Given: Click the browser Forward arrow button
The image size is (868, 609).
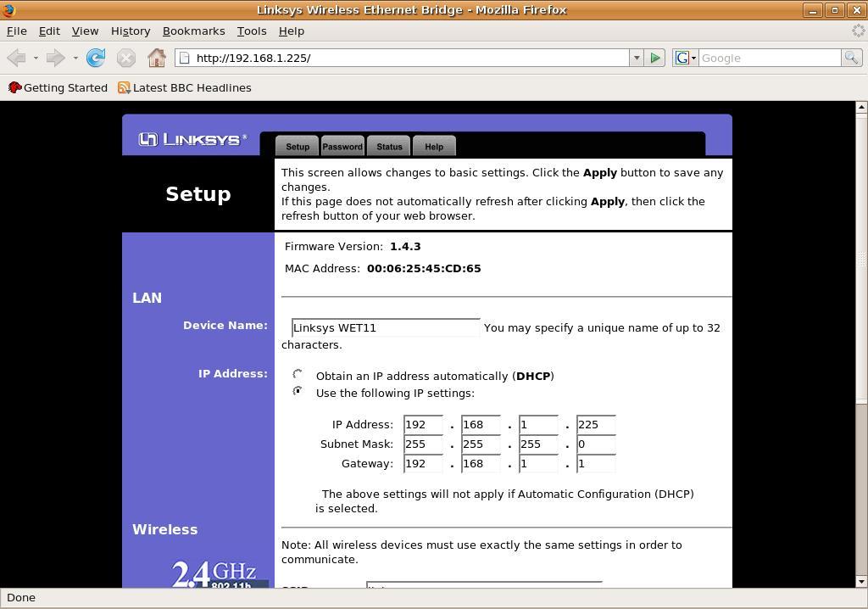Looking at the screenshot, I should pos(55,58).
